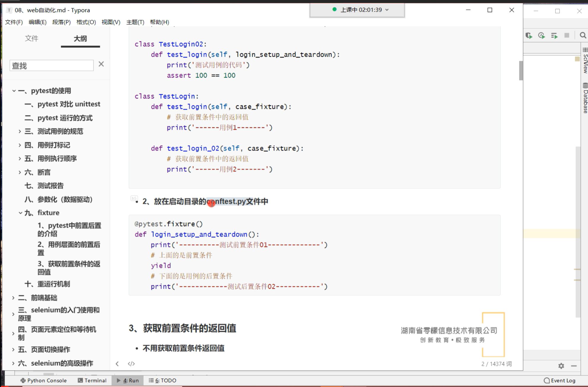Open the 格式(O) menu
This screenshot has width=588, height=387.
(86, 22)
